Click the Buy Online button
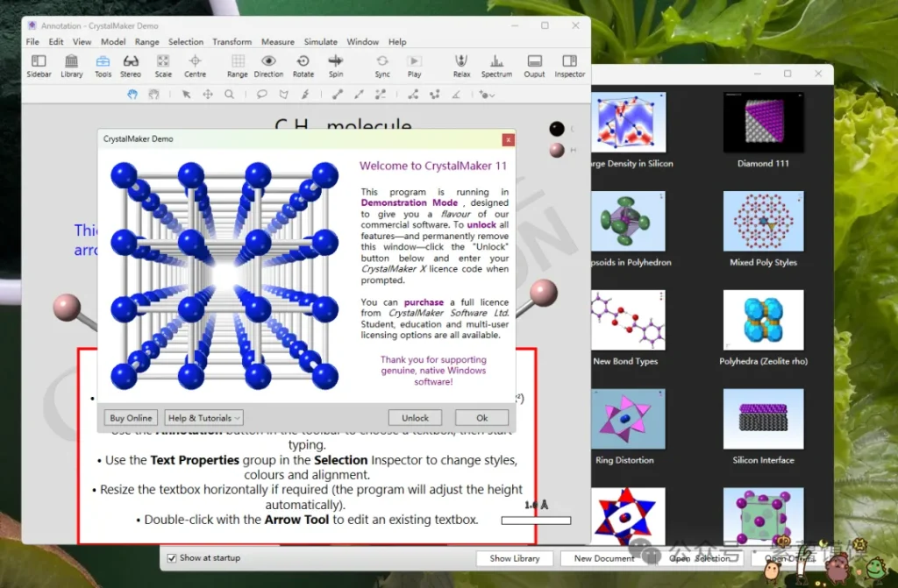This screenshot has width=898, height=588. (x=131, y=418)
